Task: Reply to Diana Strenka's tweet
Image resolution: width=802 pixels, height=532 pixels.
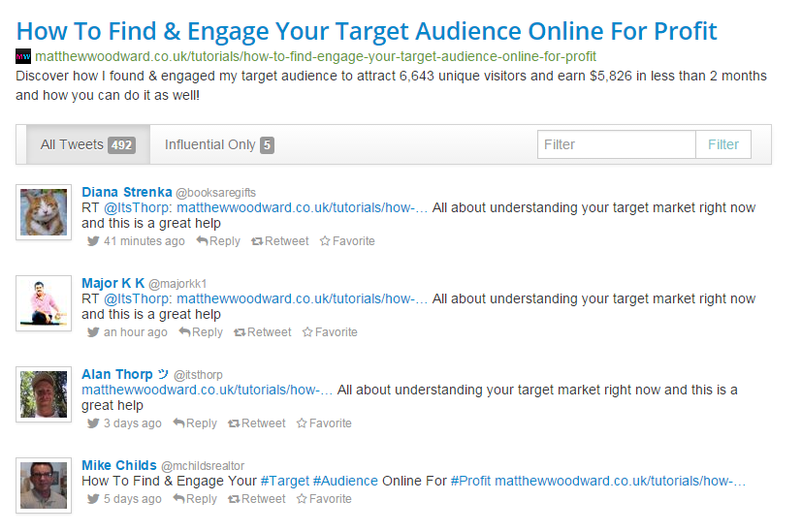Action: pos(218,241)
